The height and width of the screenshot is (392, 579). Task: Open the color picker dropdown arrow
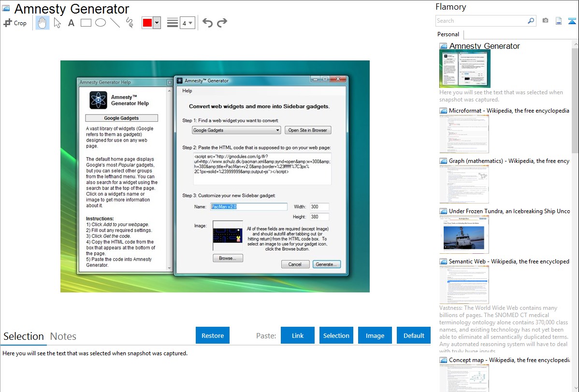(157, 23)
